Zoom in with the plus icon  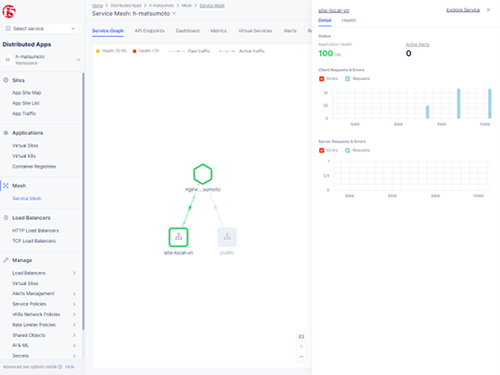click(x=301, y=347)
